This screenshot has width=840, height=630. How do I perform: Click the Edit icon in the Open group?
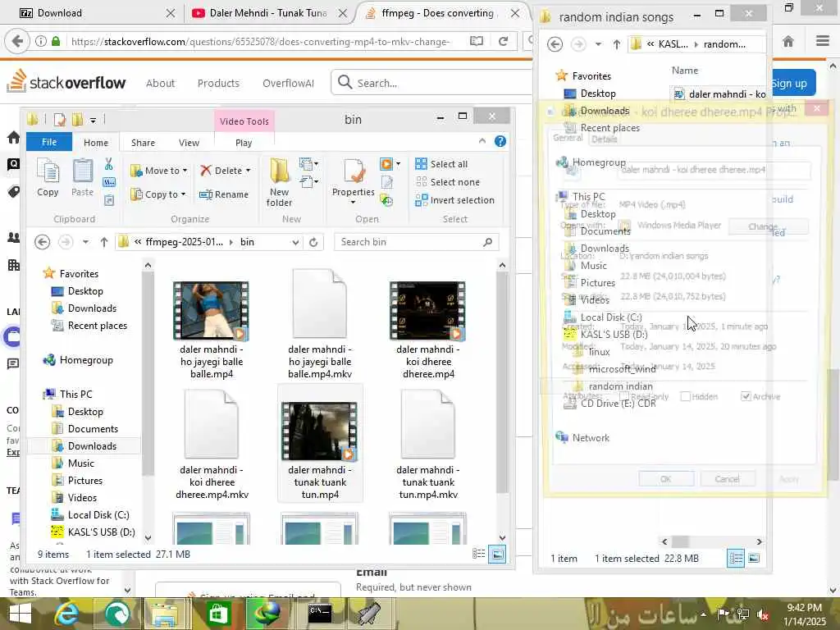point(387,182)
